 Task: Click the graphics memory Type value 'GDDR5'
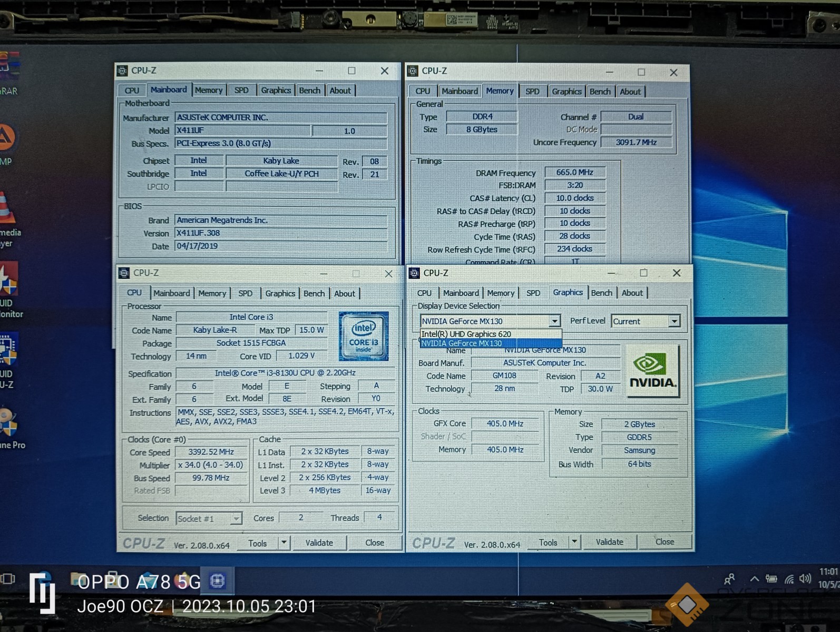click(639, 437)
